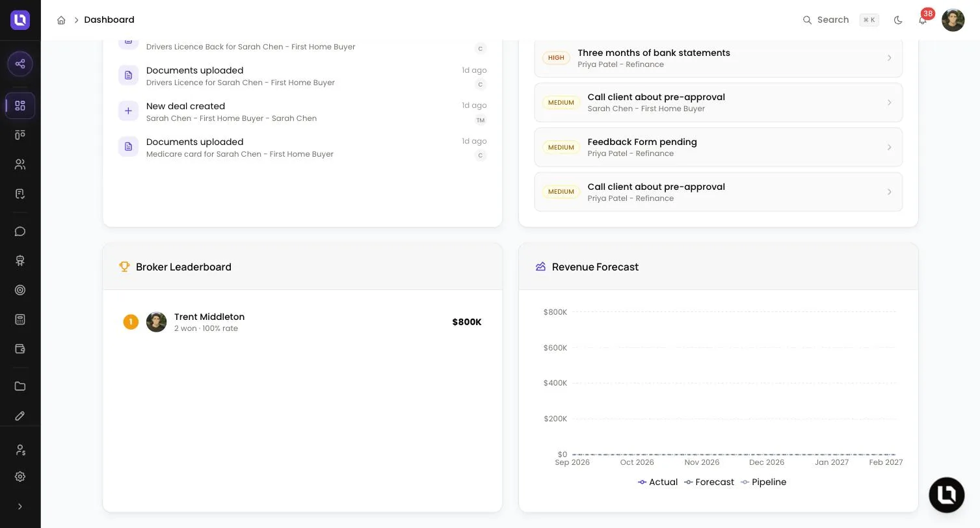This screenshot has width=980, height=528.
Task: Open the notifications bell
Action: (923, 20)
